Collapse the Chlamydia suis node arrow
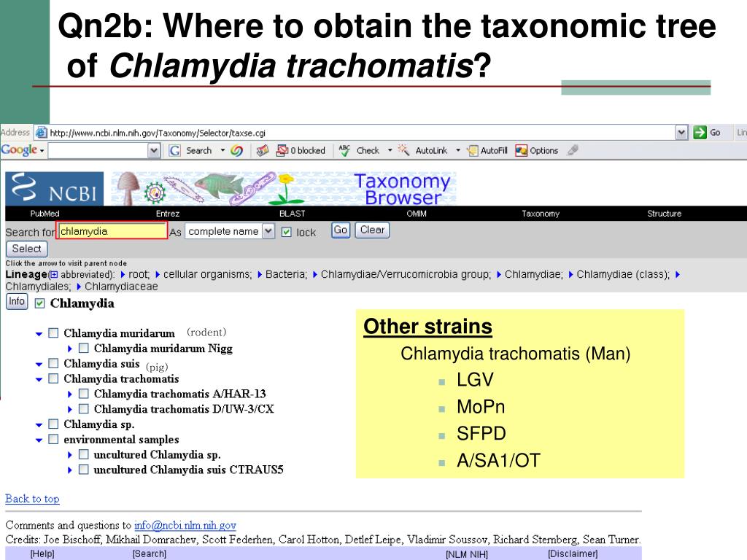Image resolution: width=747 pixels, height=560 pixels. point(39,365)
